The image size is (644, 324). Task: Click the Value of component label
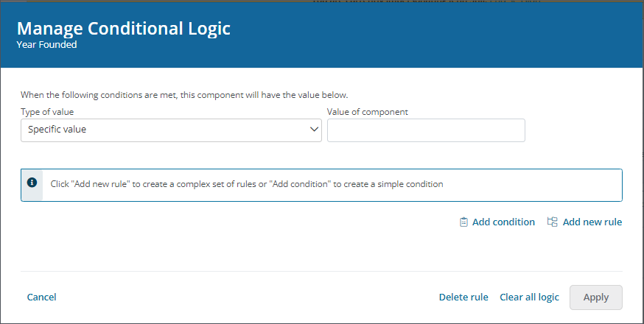[367, 112]
